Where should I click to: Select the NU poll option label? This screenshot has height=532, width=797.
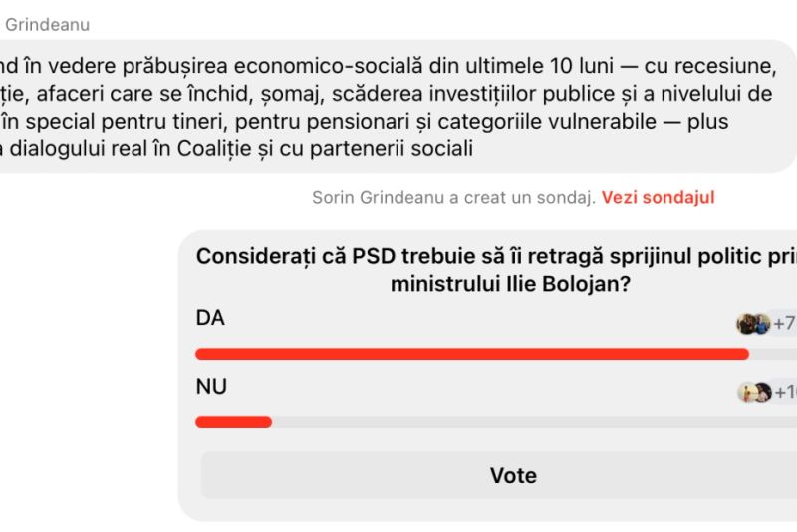pyautogui.click(x=211, y=387)
